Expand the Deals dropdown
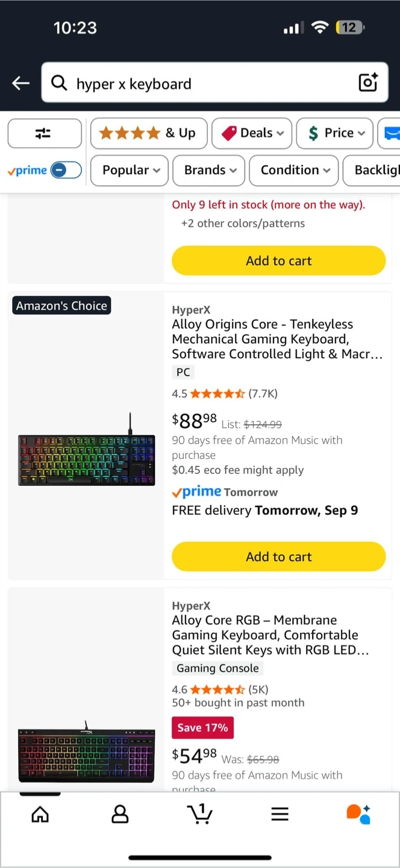Screen dimensions: 400x868 pyautogui.click(x=252, y=133)
